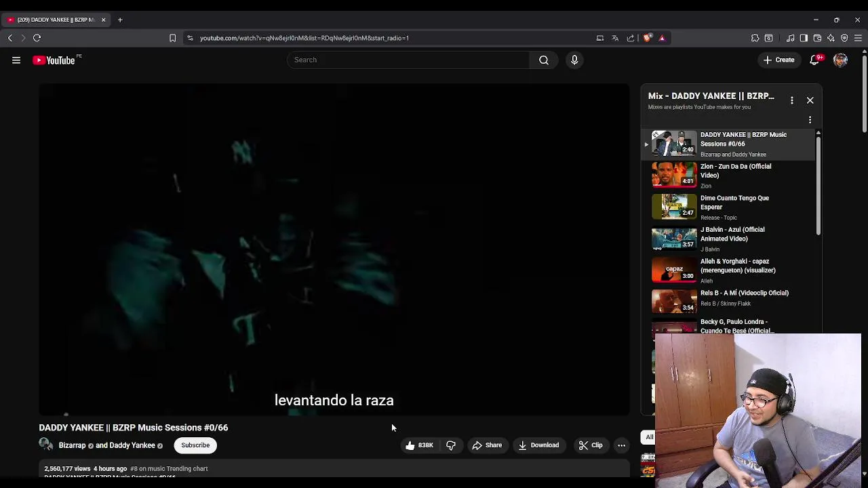Open the account avatar menu
The height and width of the screenshot is (488, 868).
tap(840, 60)
